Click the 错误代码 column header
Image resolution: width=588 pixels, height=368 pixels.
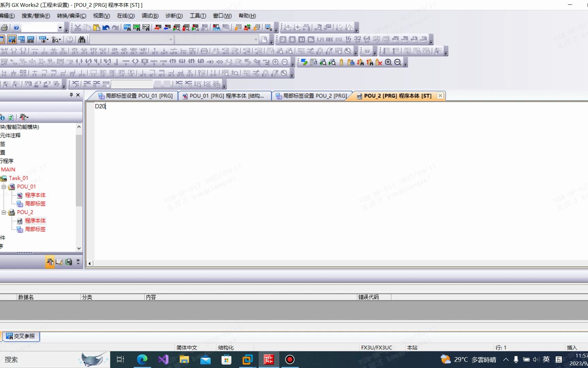click(374, 297)
